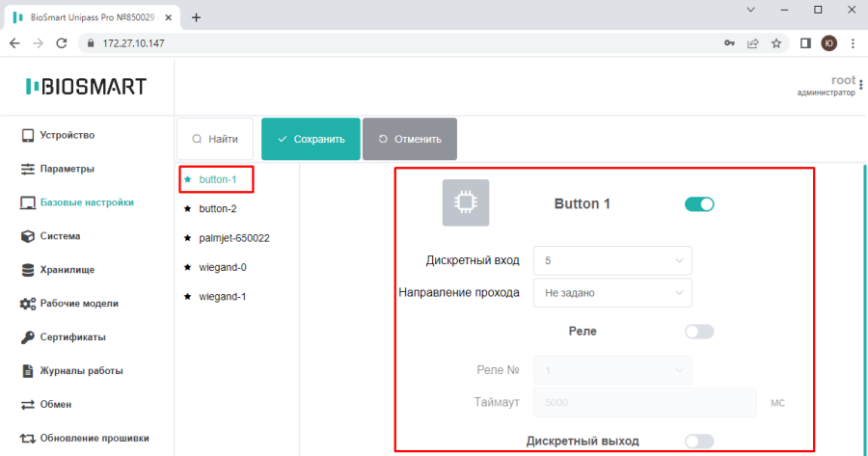This screenshot has height=456, width=868.
Task: Click the chip icon beside Button 1
Action: [466, 202]
